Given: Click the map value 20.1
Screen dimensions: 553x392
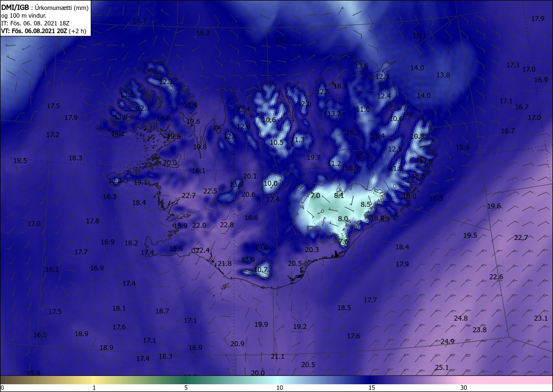Looking at the screenshot, I should point(250,176).
